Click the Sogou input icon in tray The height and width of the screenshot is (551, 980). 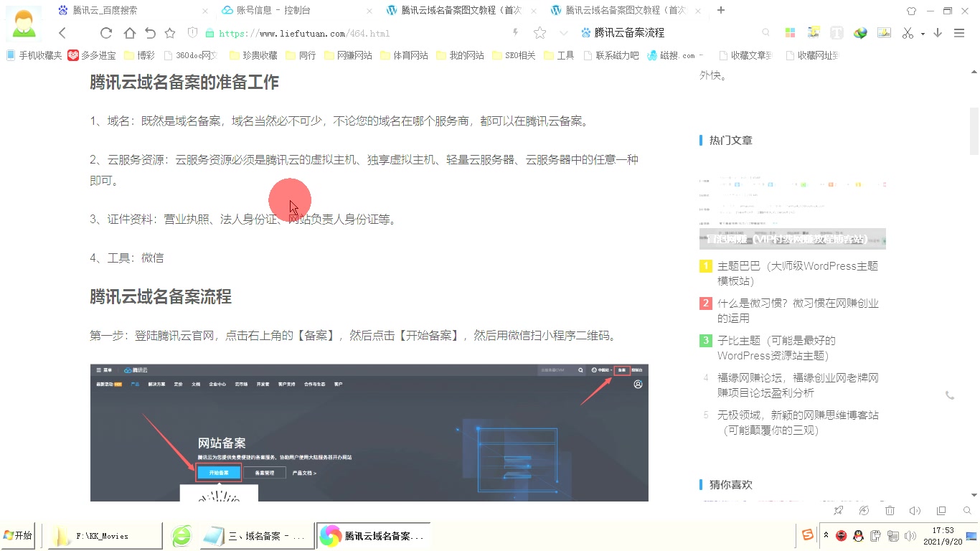pos(808,534)
